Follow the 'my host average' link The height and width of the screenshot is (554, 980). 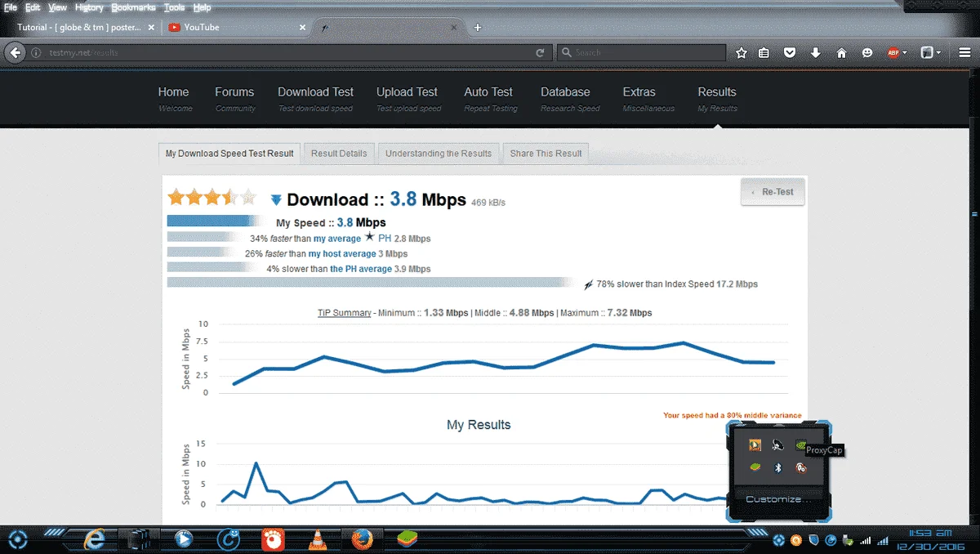pyautogui.click(x=342, y=254)
